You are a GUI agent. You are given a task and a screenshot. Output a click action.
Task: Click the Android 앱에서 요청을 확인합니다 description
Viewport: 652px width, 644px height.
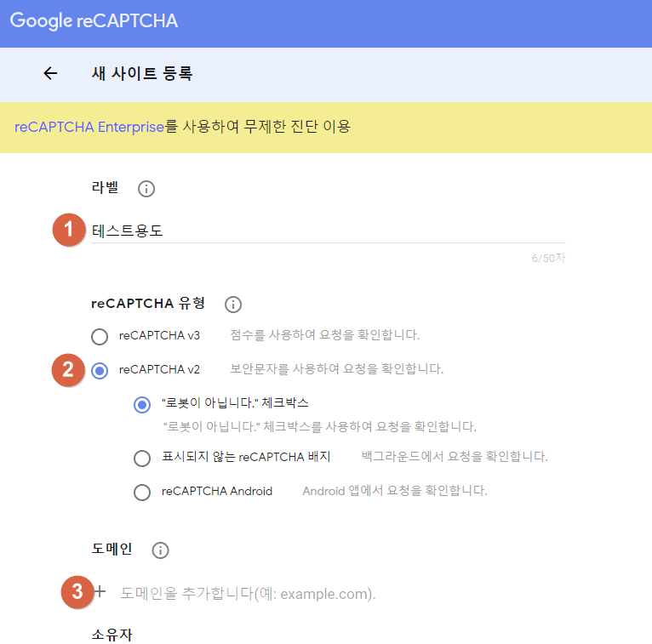click(x=395, y=491)
